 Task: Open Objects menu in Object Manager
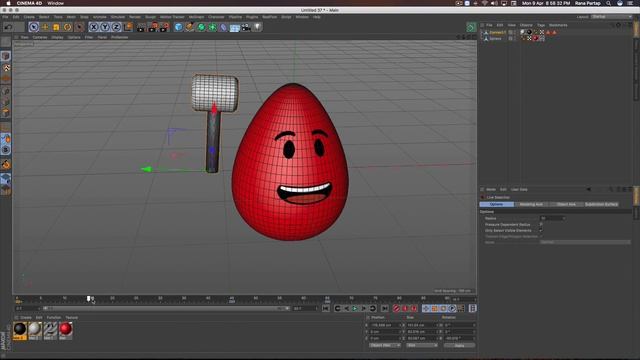pos(526,25)
